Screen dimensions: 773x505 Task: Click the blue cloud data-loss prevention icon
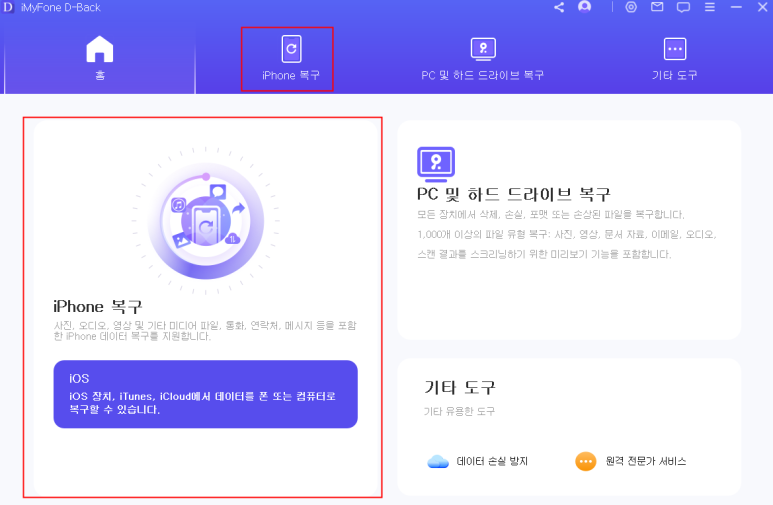click(438, 462)
